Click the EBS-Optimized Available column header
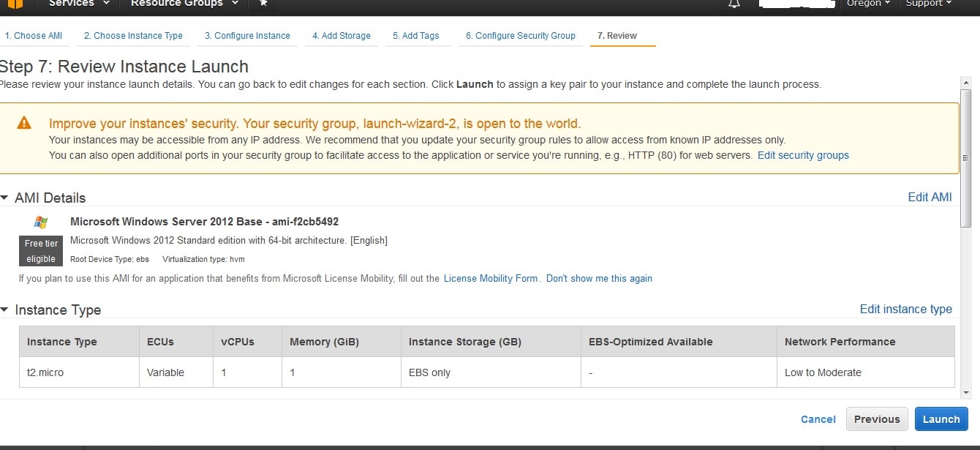This screenshot has width=980, height=450. pyautogui.click(x=679, y=342)
